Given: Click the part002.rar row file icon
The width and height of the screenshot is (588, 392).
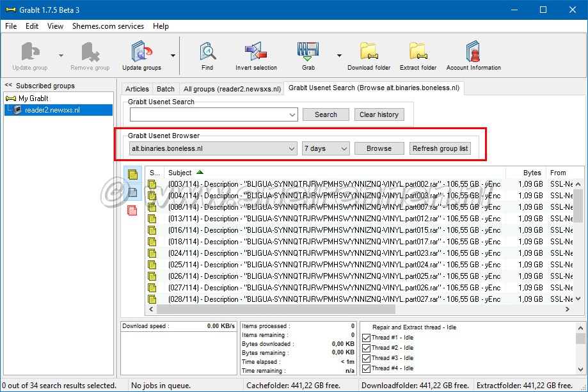Looking at the screenshot, I should (152, 184).
